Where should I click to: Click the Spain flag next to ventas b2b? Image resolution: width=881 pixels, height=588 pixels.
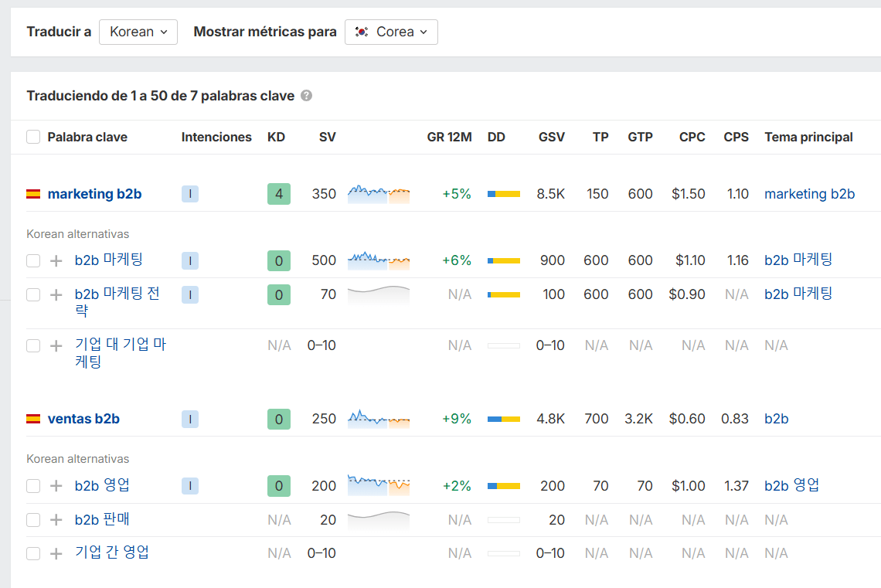[x=33, y=419]
